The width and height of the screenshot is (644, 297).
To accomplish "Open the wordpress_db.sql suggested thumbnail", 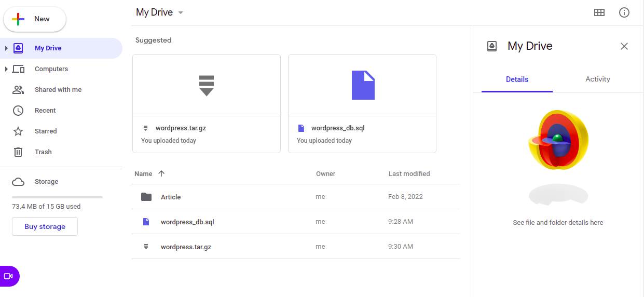I will [x=362, y=85].
